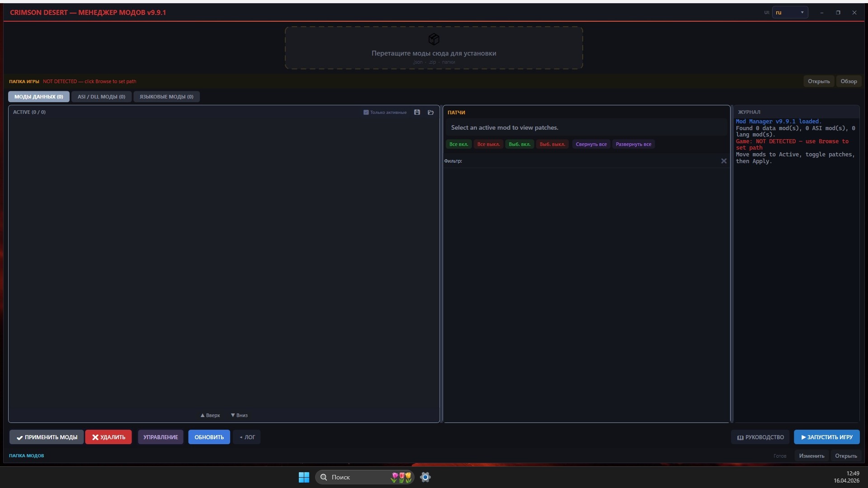Open the РУКОВОДСТВО guide button
The height and width of the screenshot is (488, 868).
pyautogui.click(x=760, y=437)
